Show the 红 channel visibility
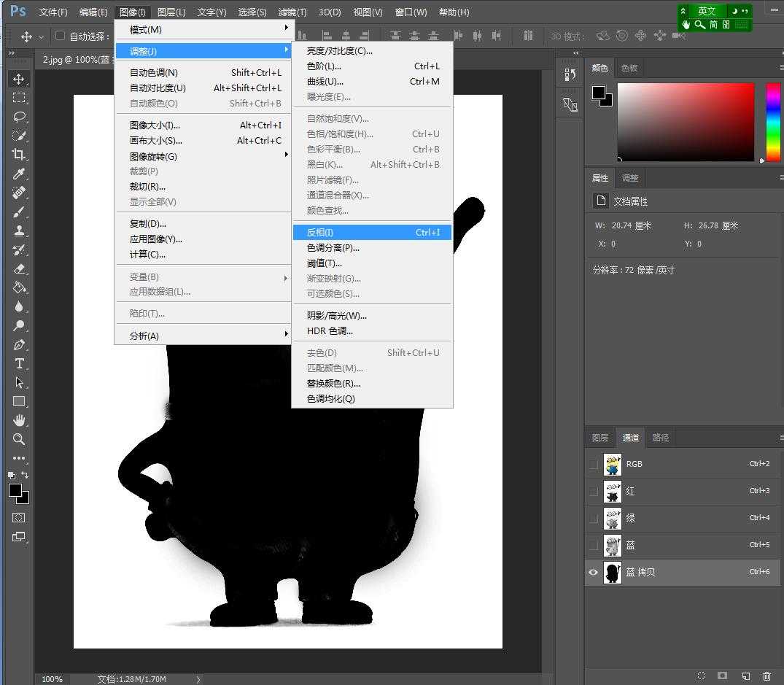 click(594, 492)
